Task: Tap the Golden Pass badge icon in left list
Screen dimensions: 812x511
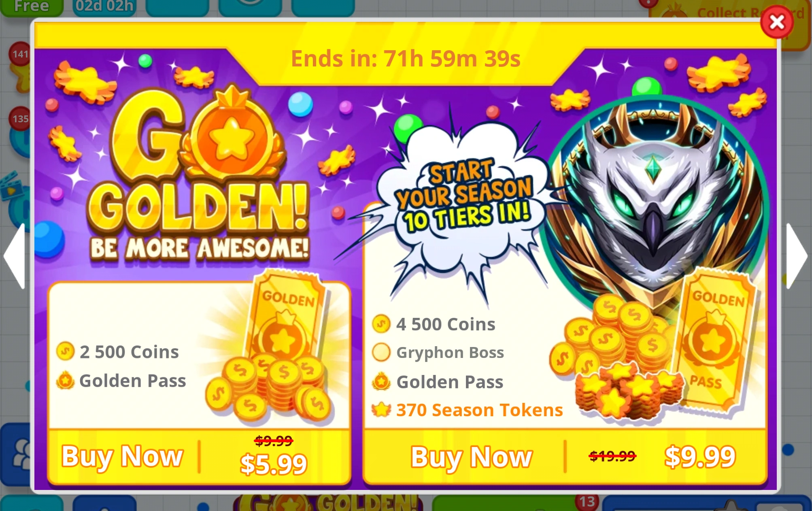Action: [65, 380]
